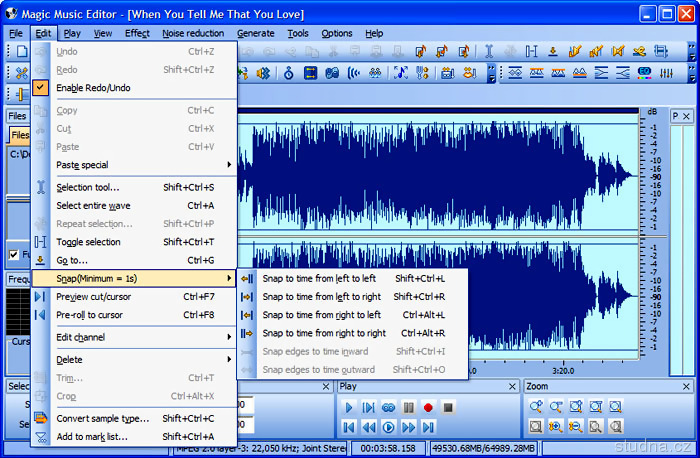700x458 pixels.
Task: Click Convert sample type in Edit menu
Action: pos(102,418)
